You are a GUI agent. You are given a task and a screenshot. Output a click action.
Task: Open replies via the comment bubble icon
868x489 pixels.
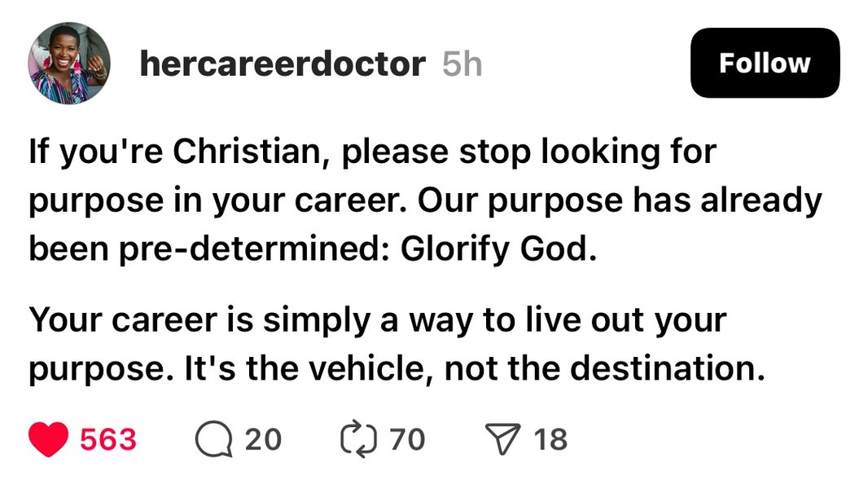[x=213, y=439]
